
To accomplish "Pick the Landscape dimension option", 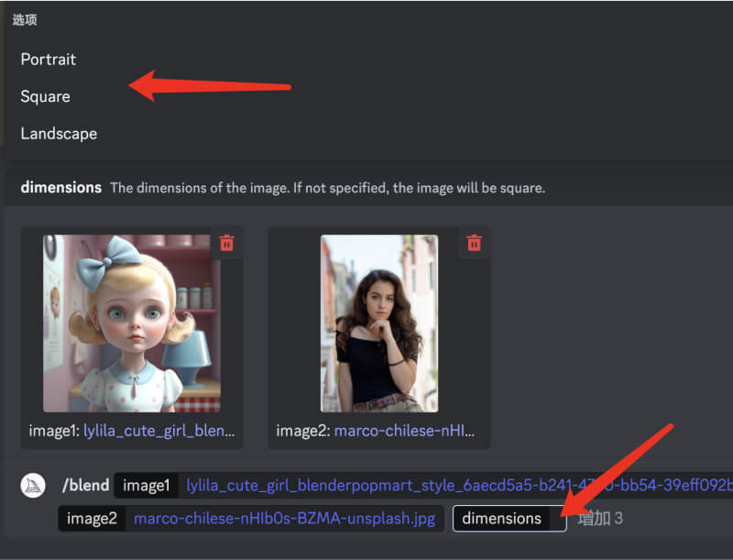I will [59, 134].
